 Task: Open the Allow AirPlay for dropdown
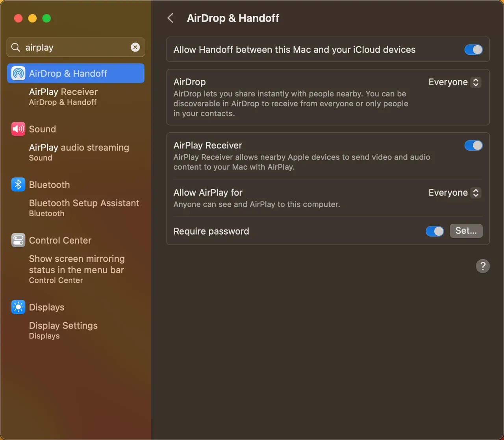455,193
